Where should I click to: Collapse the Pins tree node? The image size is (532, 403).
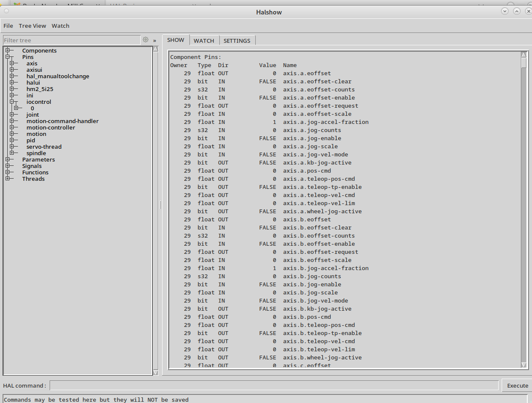tap(7, 57)
